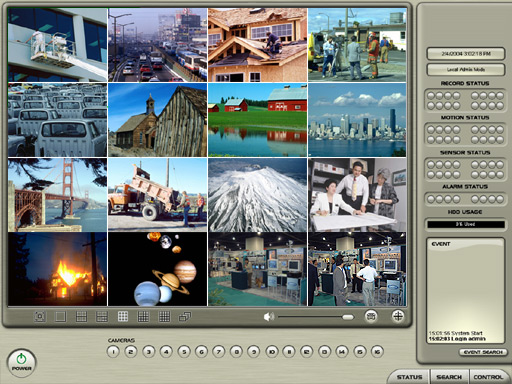Select camera 6 button
The width and height of the screenshot is (512, 384).
pos(201,351)
